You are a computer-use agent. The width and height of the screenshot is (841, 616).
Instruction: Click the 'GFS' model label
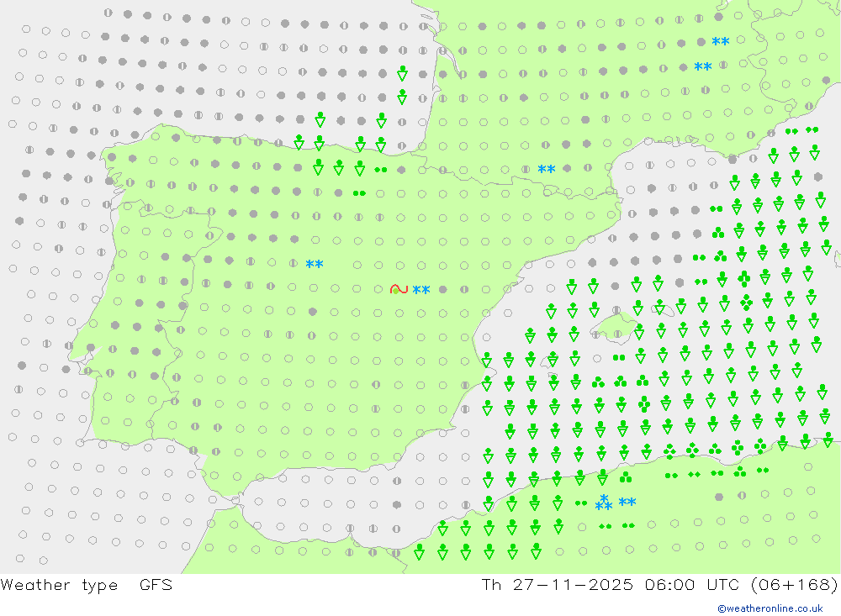[x=156, y=584]
